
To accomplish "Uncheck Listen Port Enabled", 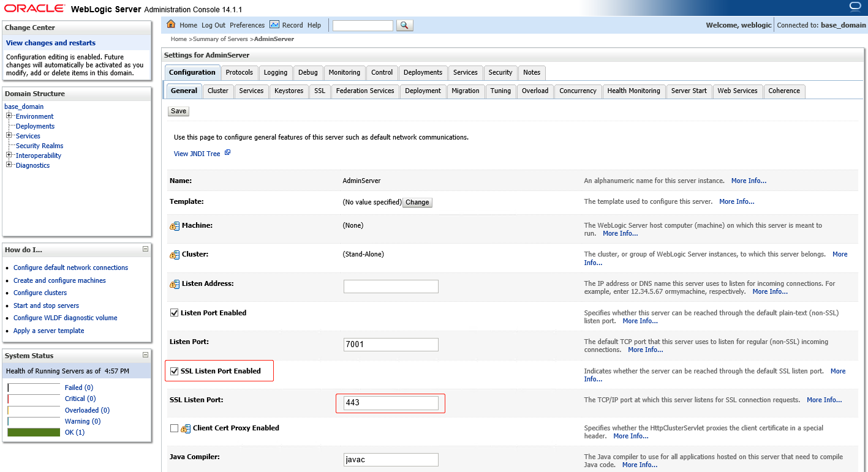I will coord(175,312).
